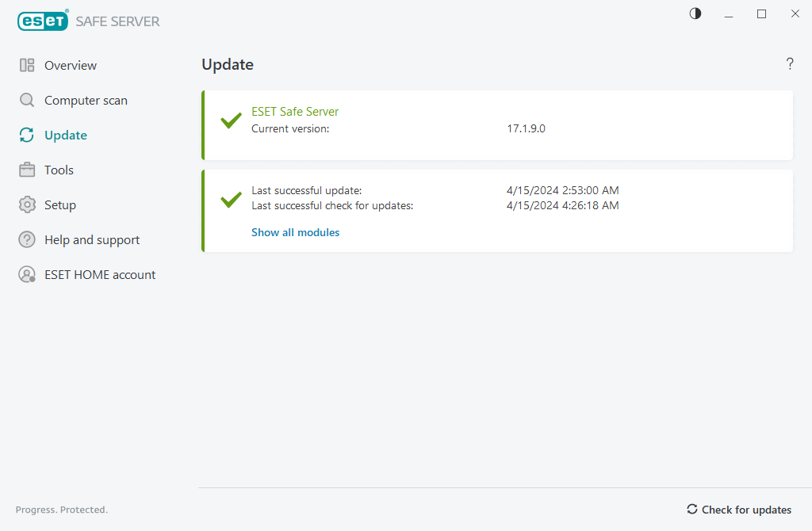Click the Update page heading
This screenshot has height=531, width=812.
click(x=228, y=65)
